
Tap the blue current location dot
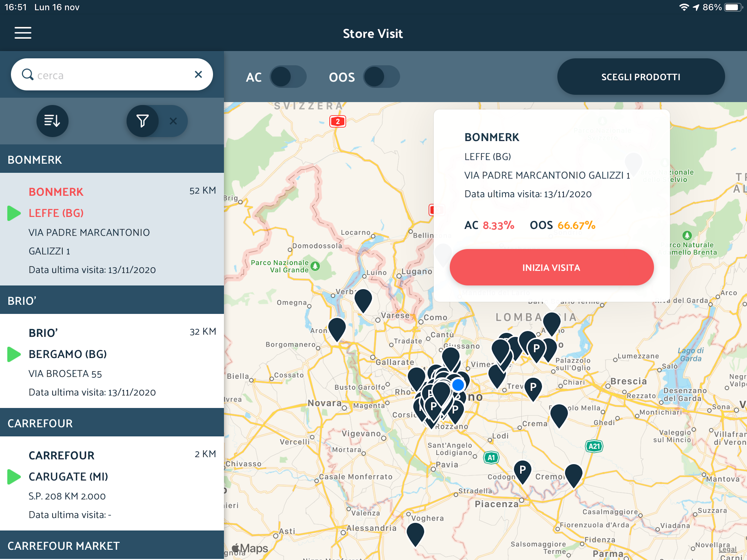click(x=458, y=385)
